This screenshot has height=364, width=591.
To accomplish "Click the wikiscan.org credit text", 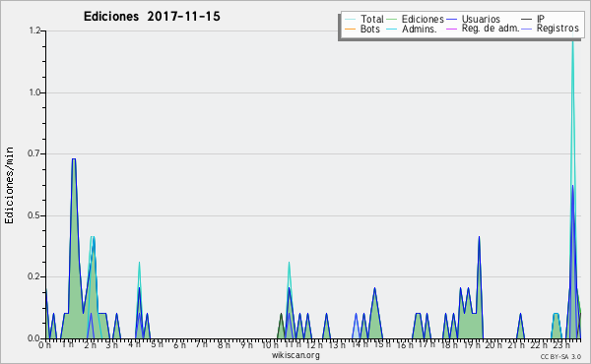I will [x=295, y=355].
